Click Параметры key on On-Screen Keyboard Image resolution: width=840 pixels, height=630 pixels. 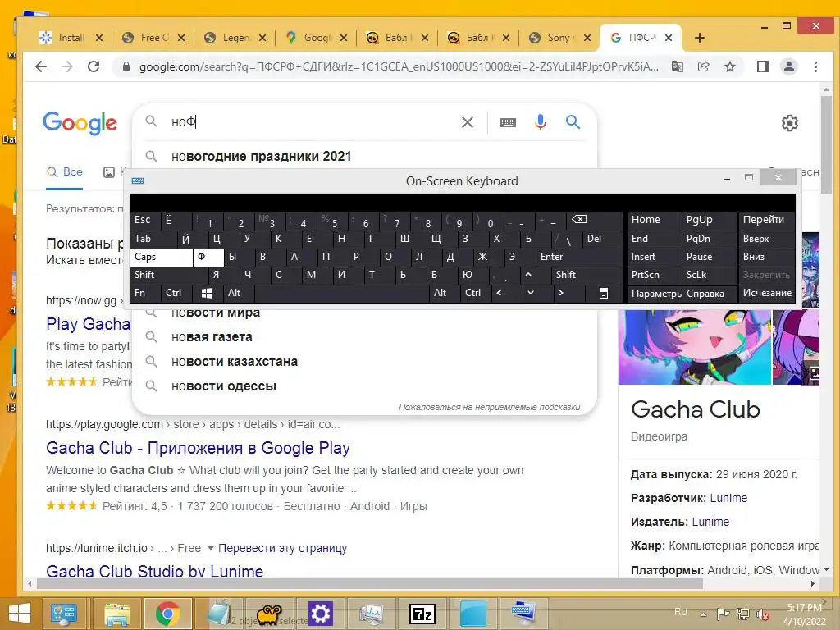655,294
